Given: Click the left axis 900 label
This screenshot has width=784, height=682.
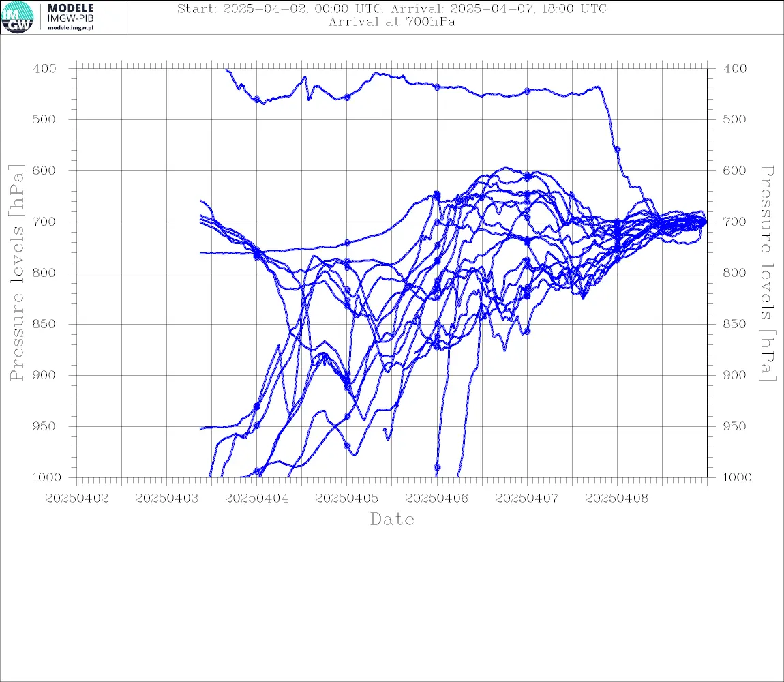Looking at the screenshot, I should coord(44,375).
